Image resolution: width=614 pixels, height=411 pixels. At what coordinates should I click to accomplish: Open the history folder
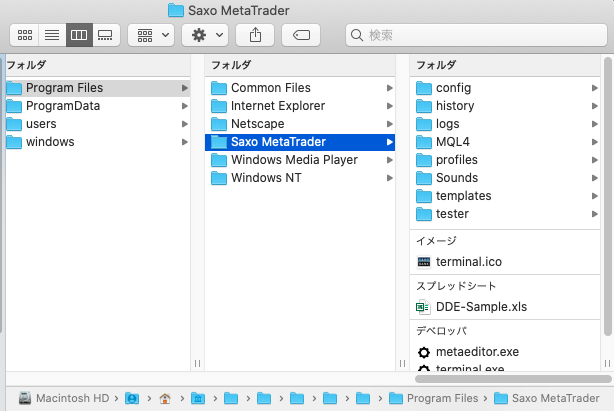[505, 106]
